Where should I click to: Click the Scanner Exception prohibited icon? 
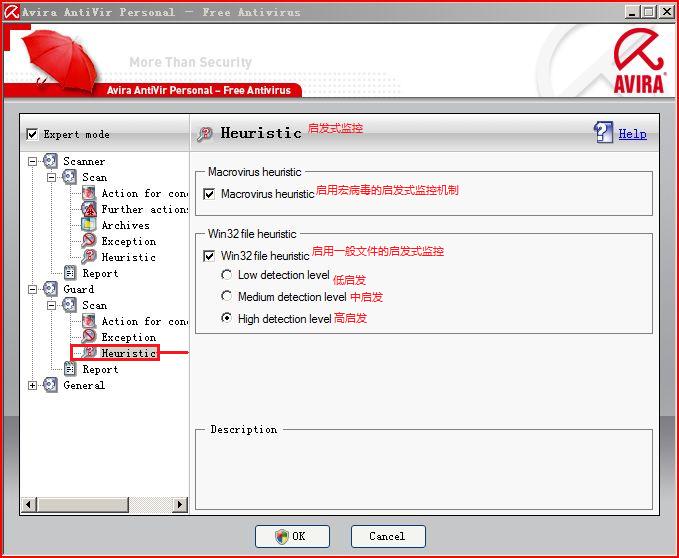(89, 241)
